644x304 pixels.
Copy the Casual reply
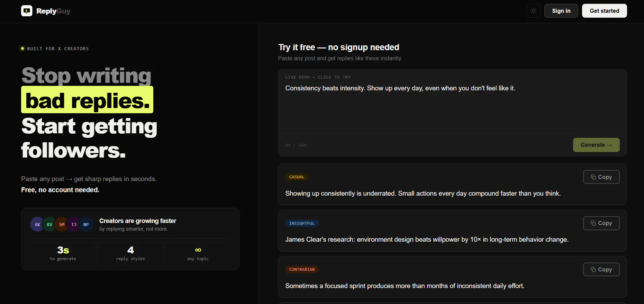[x=601, y=177]
